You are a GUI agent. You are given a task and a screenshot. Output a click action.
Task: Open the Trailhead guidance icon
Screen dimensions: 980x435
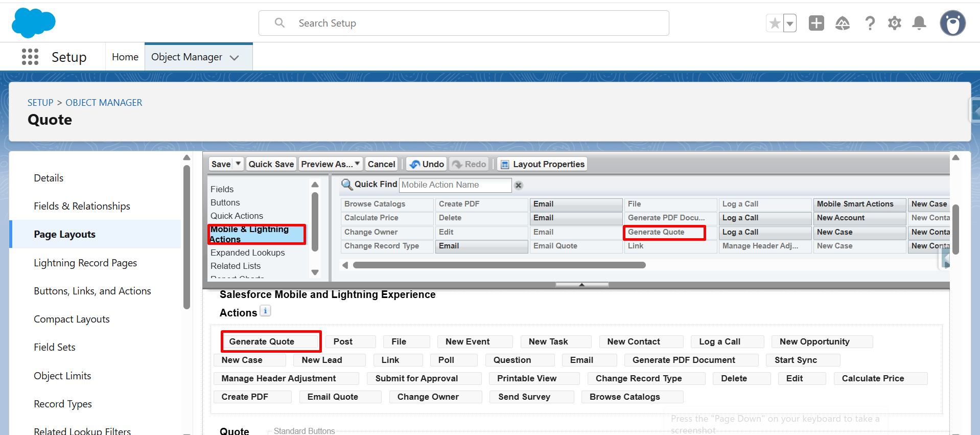pyautogui.click(x=842, y=23)
